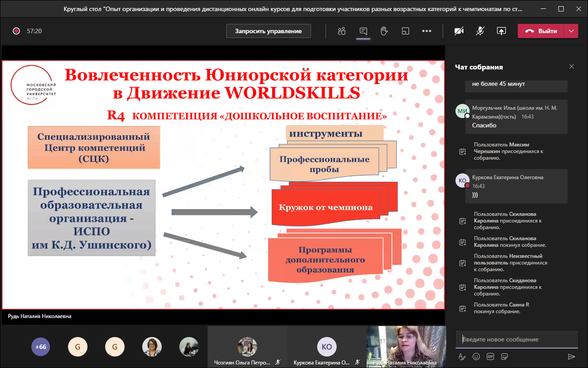Unmute the microphone

point(480,31)
